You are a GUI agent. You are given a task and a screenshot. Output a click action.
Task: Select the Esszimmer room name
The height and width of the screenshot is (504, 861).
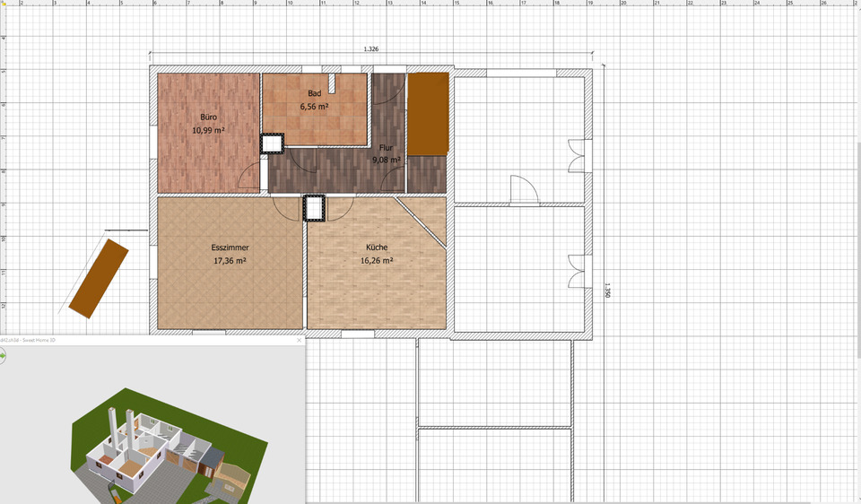[230, 248]
